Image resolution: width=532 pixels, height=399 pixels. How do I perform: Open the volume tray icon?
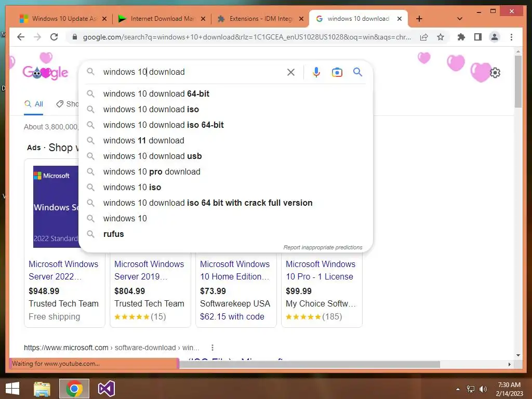coord(483,389)
